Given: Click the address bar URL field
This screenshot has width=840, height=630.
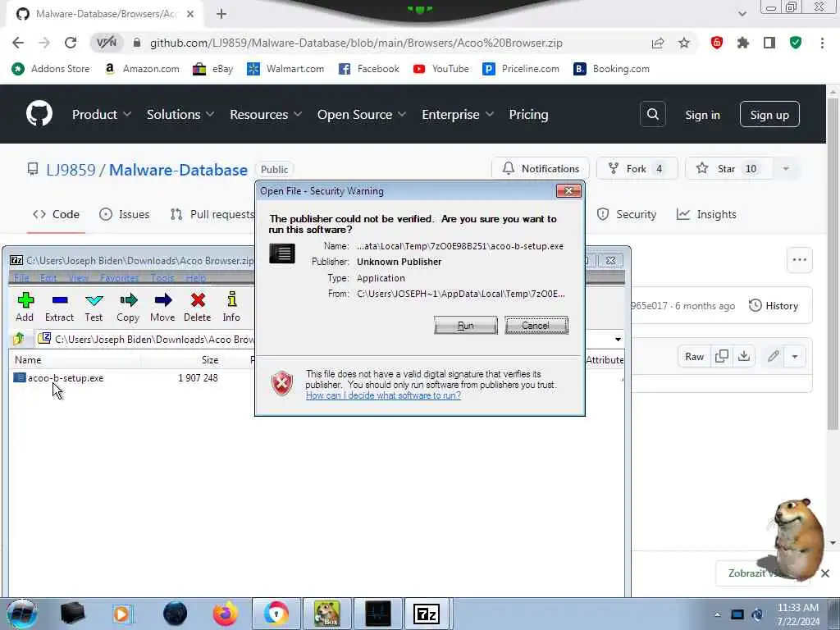Looking at the screenshot, I should pyautogui.click(x=356, y=43).
